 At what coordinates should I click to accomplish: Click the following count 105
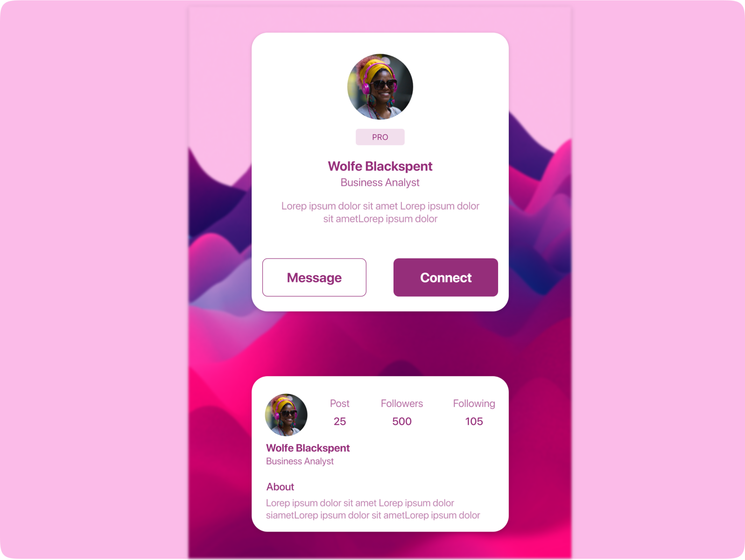click(474, 421)
